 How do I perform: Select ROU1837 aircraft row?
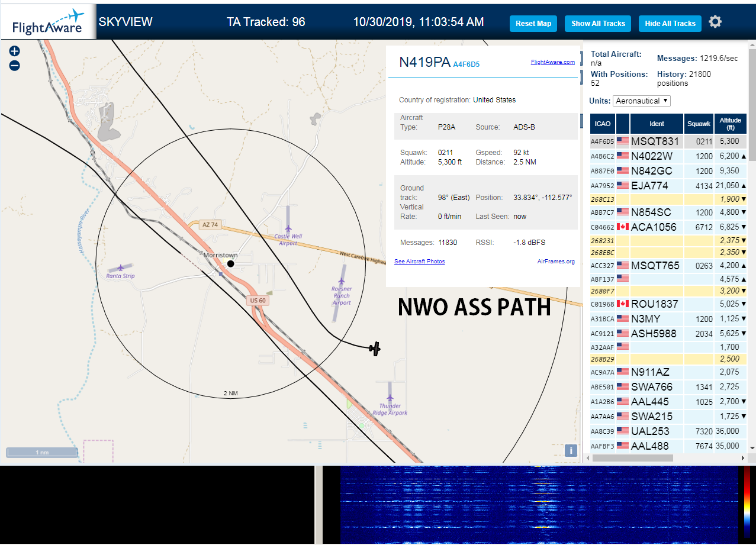point(668,304)
